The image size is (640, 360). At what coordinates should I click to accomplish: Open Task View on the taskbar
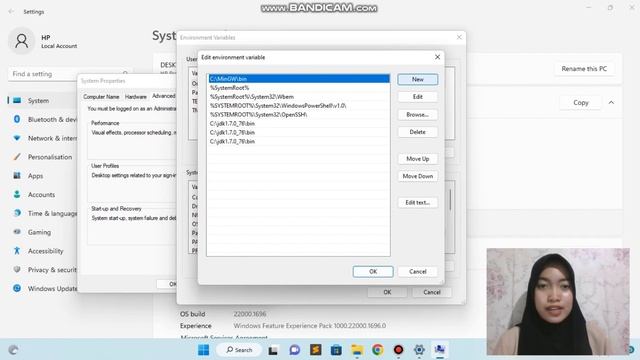pos(273,350)
